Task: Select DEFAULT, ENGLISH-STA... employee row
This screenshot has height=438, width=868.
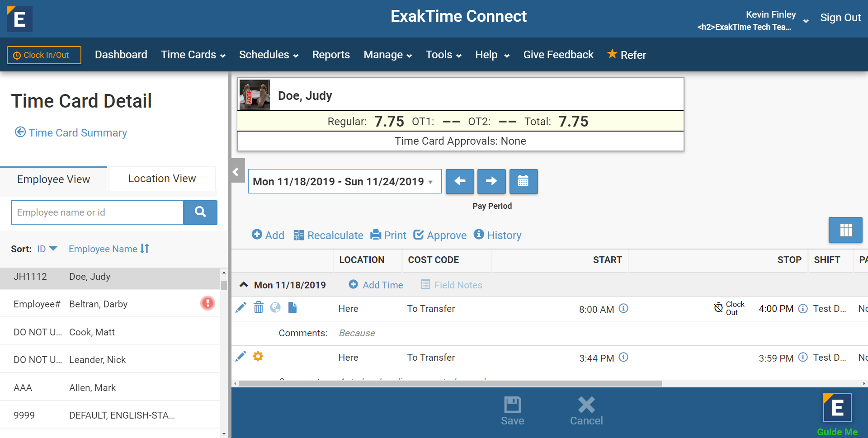Action: click(x=110, y=415)
